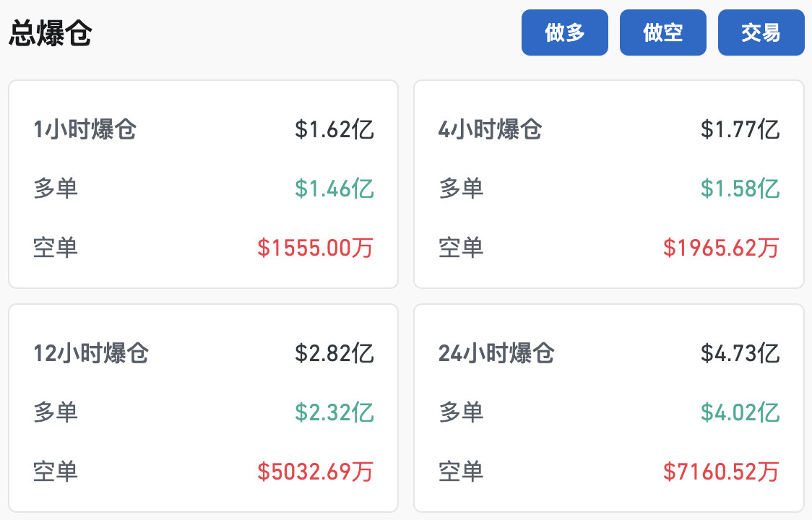Select the 4小时爆仓 card title
812x520 pixels.
click(491, 130)
